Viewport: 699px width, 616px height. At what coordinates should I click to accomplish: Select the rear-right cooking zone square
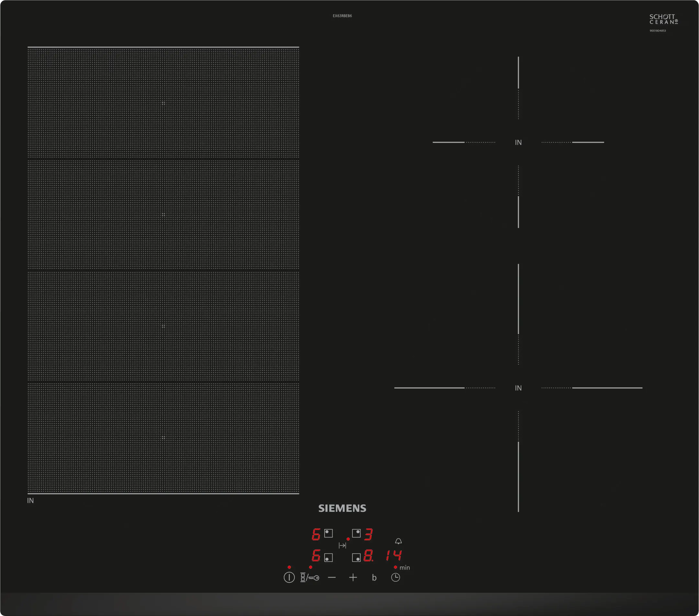356,533
